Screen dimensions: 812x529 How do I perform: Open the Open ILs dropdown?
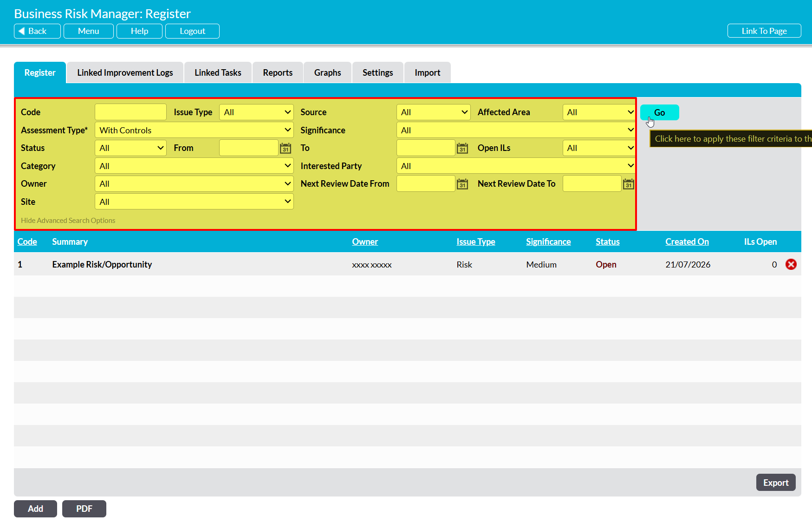coord(599,148)
